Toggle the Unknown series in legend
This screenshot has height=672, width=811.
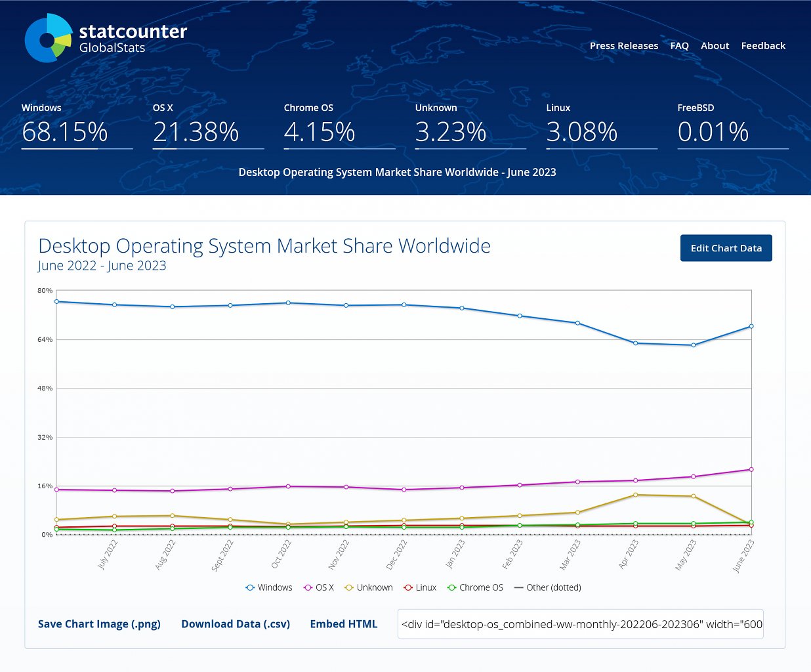[x=368, y=587]
